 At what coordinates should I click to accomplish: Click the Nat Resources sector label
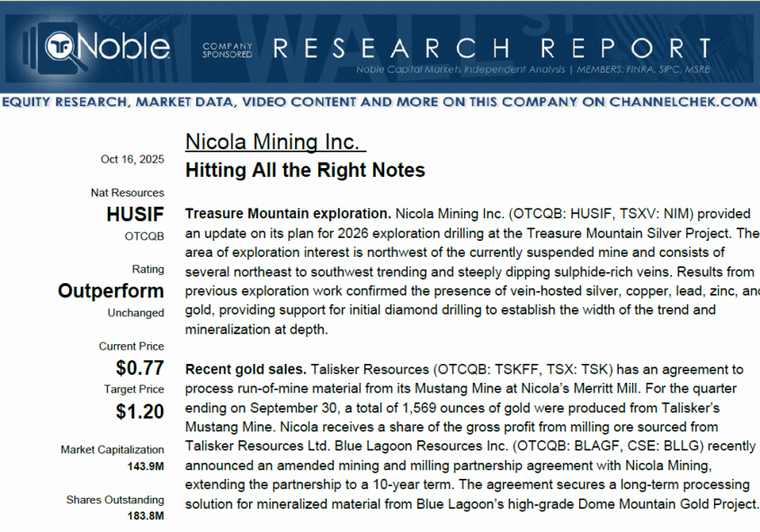[x=128, y=192]
